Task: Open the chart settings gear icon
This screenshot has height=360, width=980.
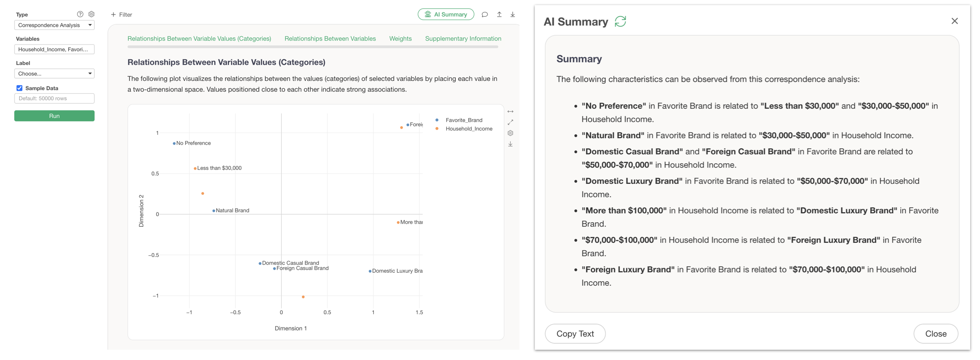Action: pos(511,133)
